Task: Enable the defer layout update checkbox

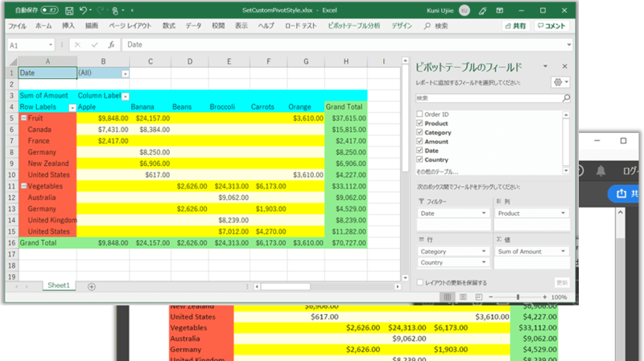Action: [419, 283]
